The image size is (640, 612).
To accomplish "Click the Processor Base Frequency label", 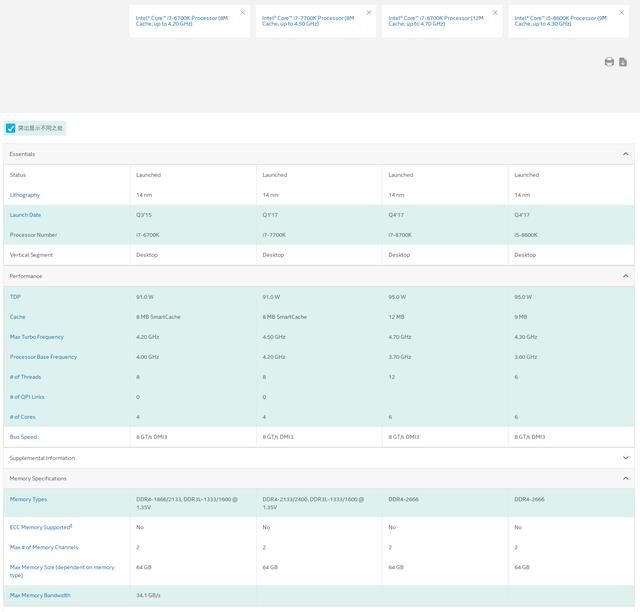I will [x=43, y=357].
